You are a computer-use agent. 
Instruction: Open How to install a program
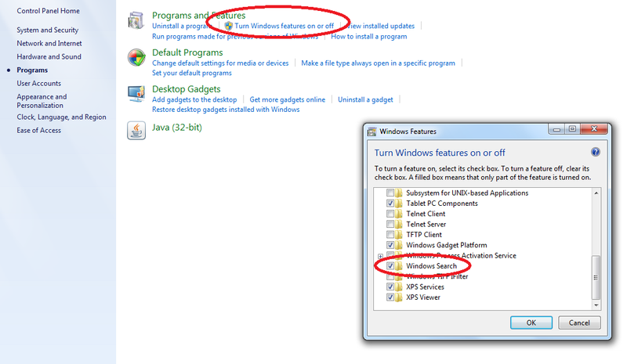pyautogui.click(x=368, y=36)
